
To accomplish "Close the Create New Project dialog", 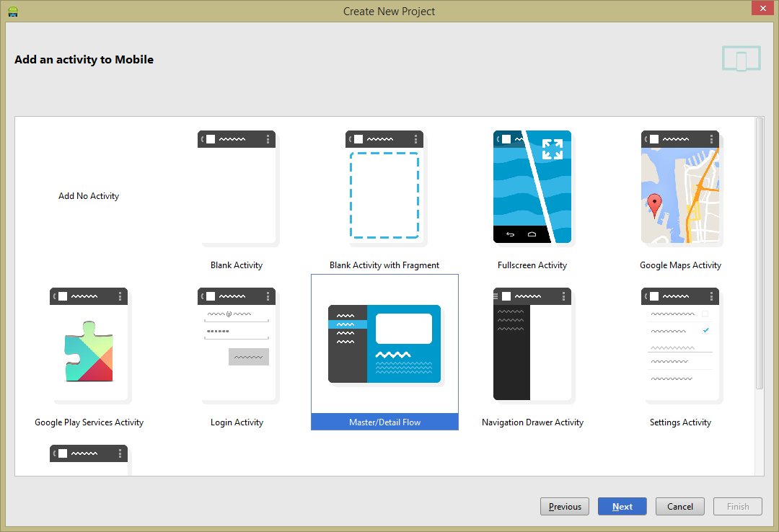I will pos(761,9).
